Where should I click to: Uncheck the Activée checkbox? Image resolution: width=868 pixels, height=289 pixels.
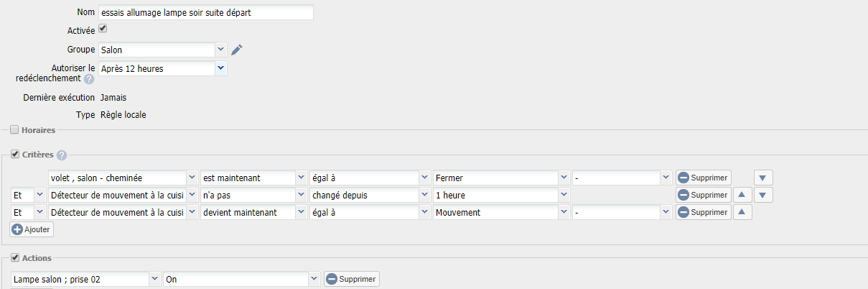tap(103, 29)
